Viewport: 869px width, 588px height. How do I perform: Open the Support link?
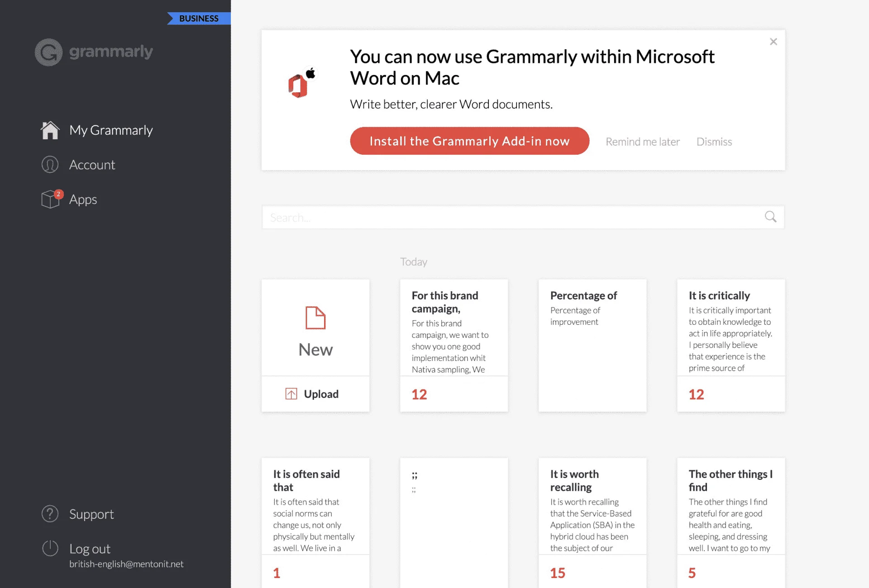91,514
